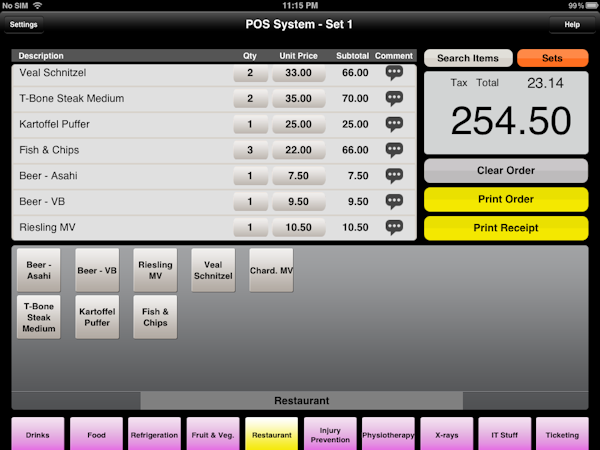The image size is (600, 450).
Task: Change quantity of Beer - VB
Action: pos(250,201)
